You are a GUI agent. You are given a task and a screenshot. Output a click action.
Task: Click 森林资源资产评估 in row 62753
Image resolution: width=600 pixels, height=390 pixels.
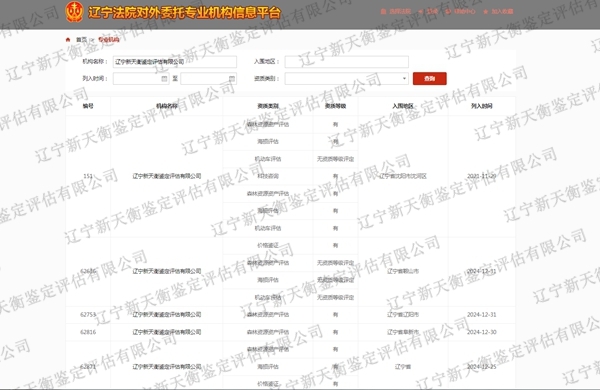click(268, 315)
